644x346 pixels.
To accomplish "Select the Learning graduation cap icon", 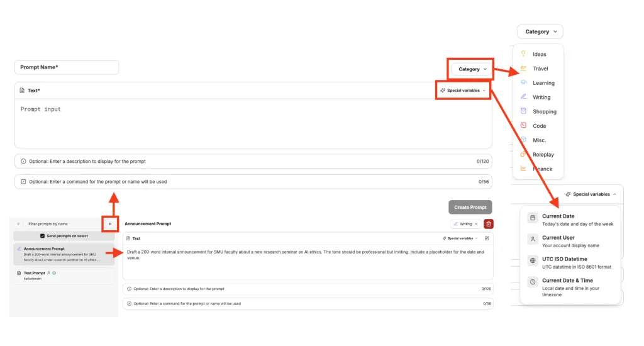I will coord(523,82).
